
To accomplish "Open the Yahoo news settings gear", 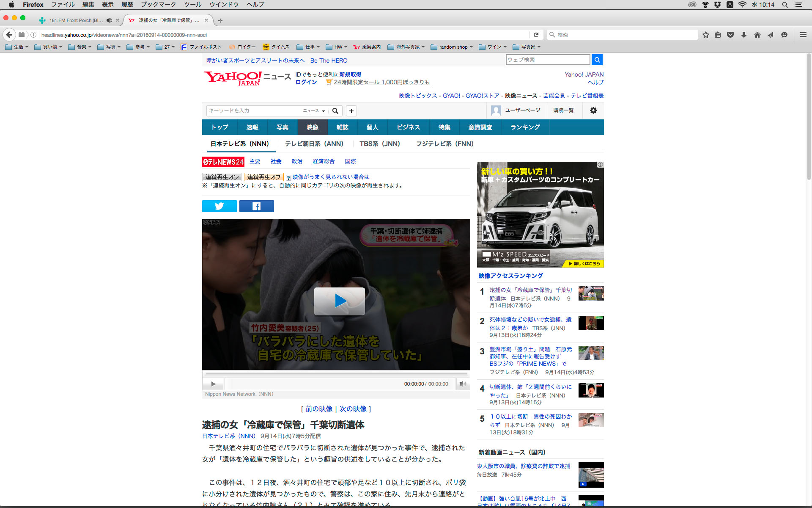I will 593,110.
